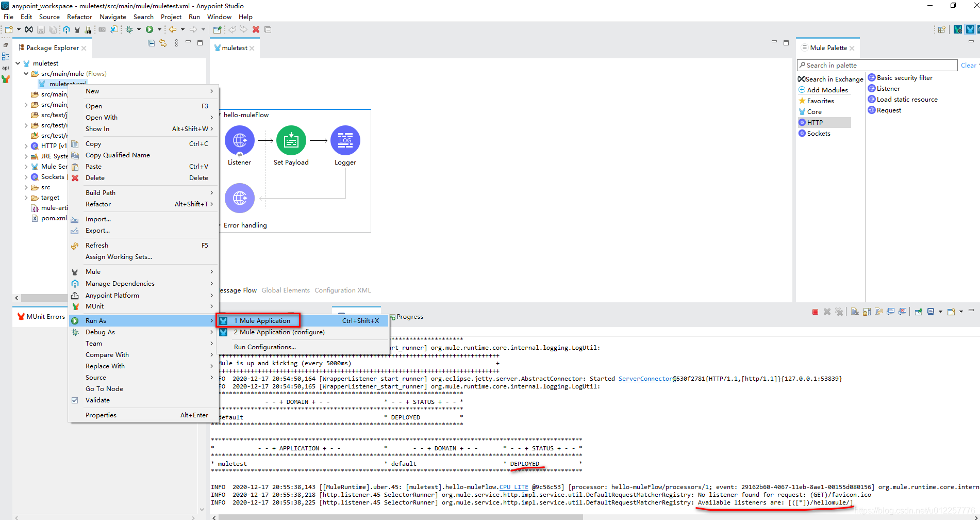Image resolution: width=980 pixels, height=520 pixels.
Task: Click the Search in palette field
Action: (x=877, y=66)
